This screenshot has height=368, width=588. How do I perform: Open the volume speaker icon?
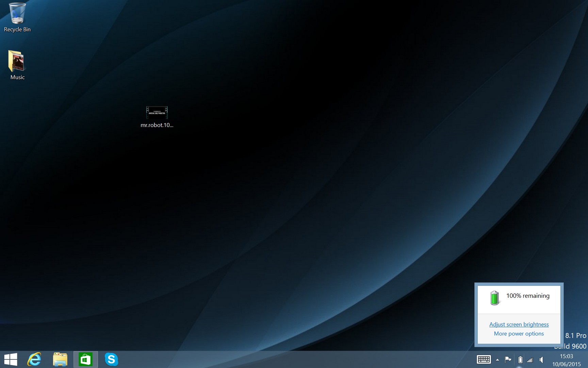click(x=541, y=360)
